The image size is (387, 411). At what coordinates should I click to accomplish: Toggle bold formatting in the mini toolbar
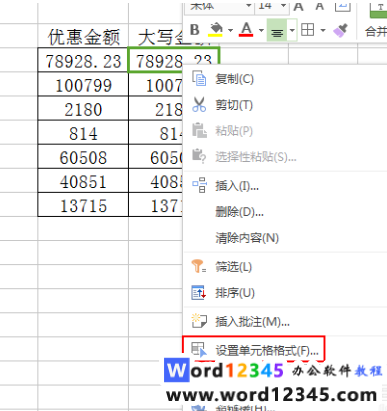(195, 30)
